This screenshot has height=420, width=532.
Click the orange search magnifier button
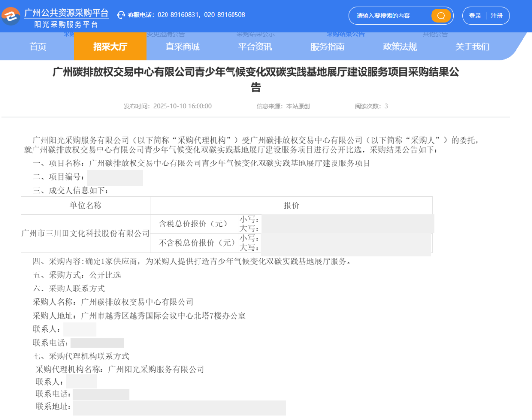[441, 16]
